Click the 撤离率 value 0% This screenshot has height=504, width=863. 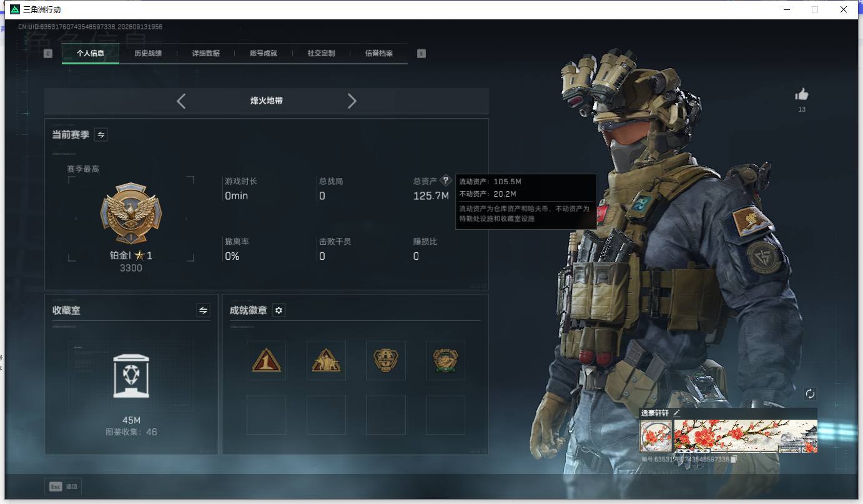click(232, 256)
